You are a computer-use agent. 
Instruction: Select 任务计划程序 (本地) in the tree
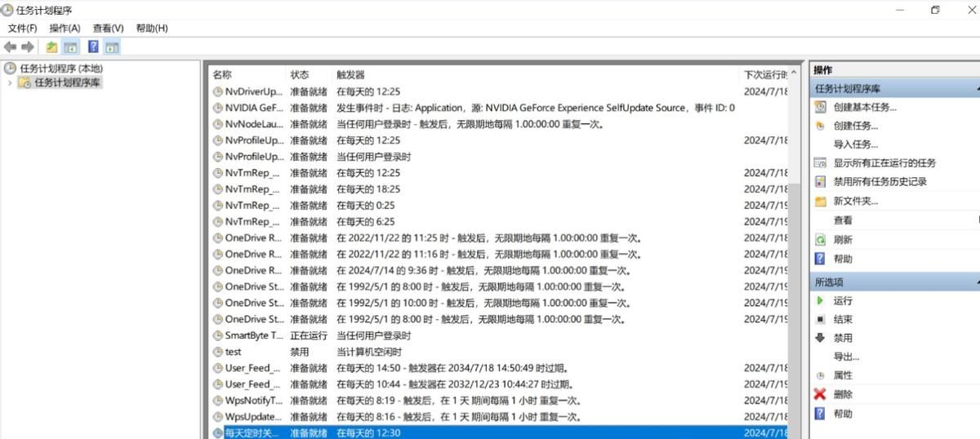click(61, 69)
